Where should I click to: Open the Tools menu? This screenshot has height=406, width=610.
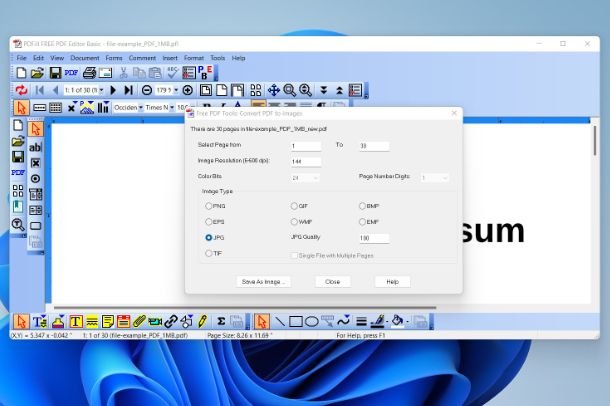(x=217, y=58)
